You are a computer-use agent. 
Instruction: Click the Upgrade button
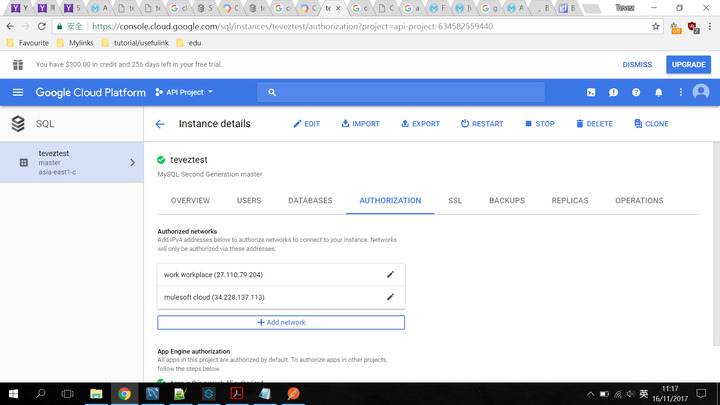click(688, 64)
